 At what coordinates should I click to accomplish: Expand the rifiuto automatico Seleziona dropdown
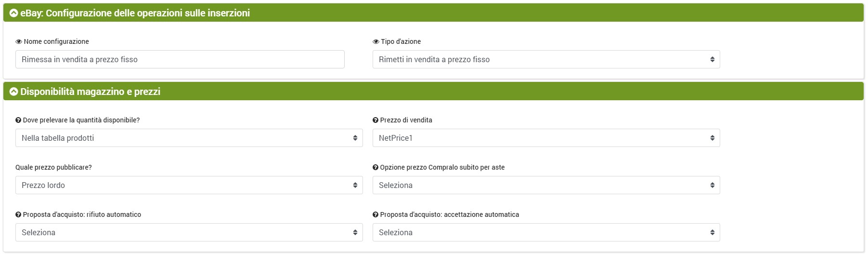tap(189, 232)
